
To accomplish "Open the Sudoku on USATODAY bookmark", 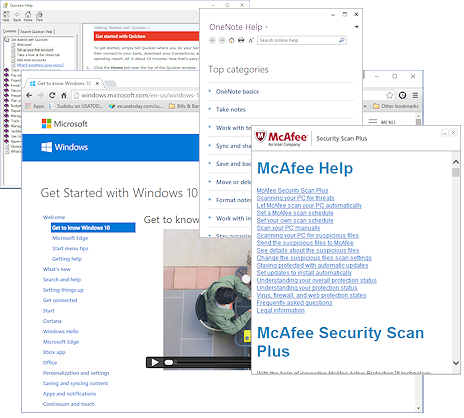I will point(76,106).
